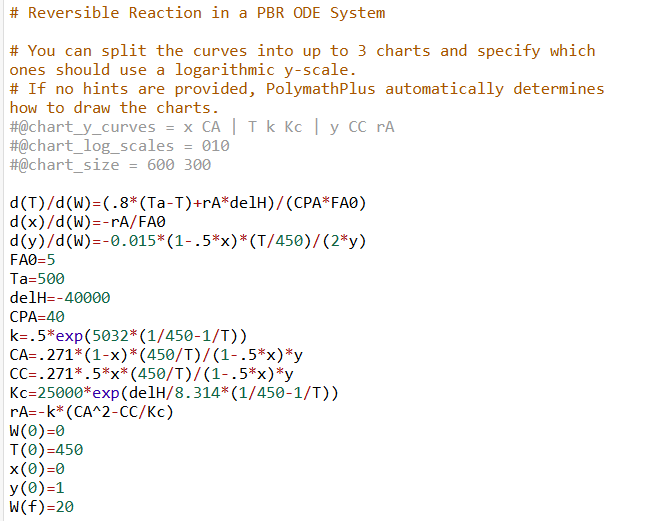Click the Kc=25000*exp equilibrium constant line
Viewport: 646px width, 521px height.
click(x=174, y=393)
